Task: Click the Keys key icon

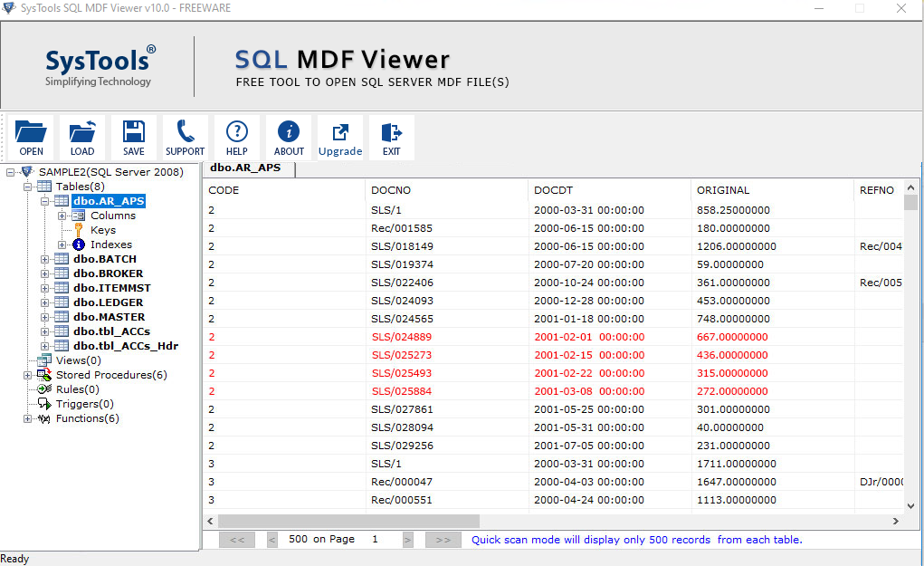Action: coord(79,230)
